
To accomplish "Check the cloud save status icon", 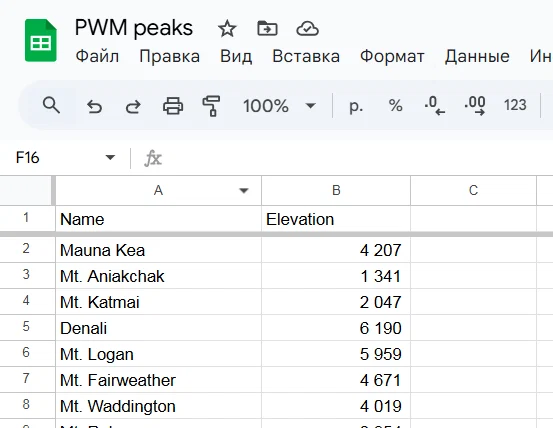I will coord(307,29).
